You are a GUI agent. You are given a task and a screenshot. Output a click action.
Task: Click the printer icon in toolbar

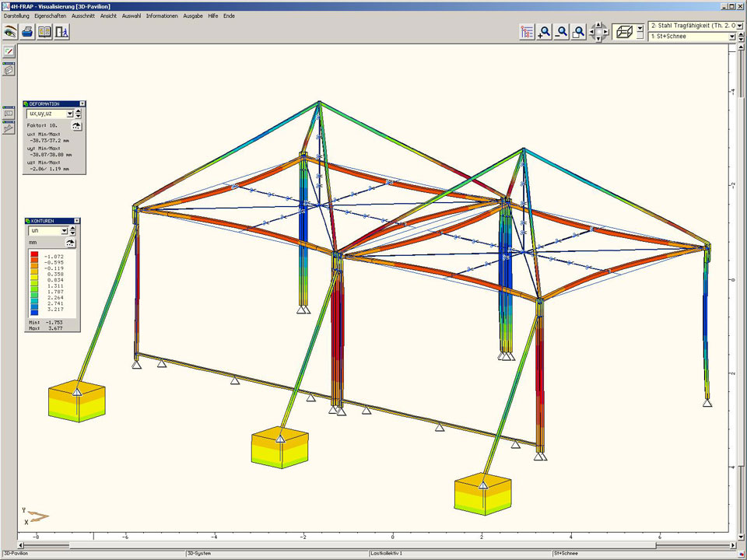pyautogui.click(x=27, y=32)
